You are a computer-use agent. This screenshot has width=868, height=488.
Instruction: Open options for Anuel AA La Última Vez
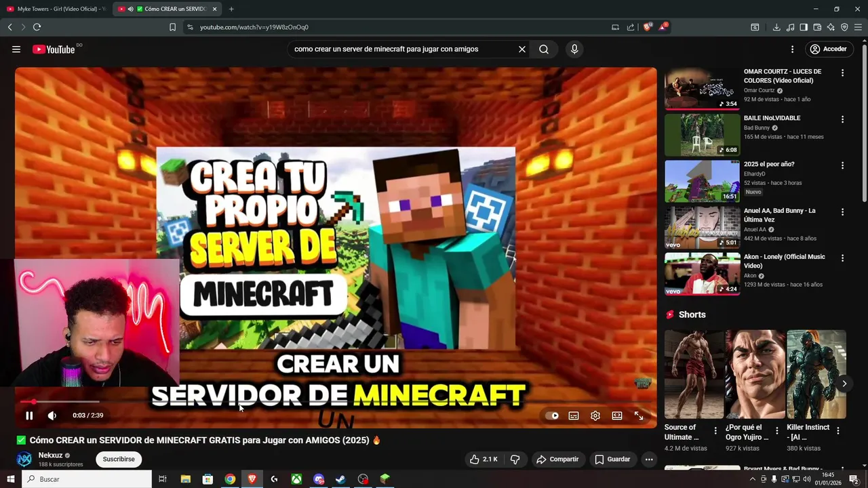coord(843,212)
